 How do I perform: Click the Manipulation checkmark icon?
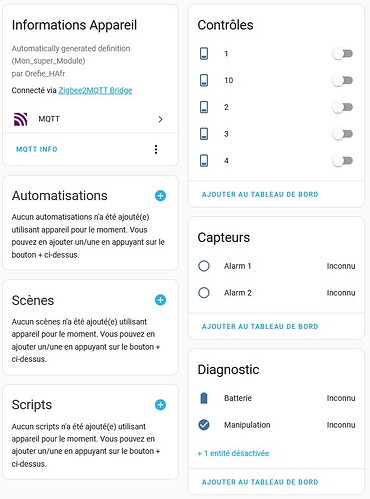click(204, 425)
